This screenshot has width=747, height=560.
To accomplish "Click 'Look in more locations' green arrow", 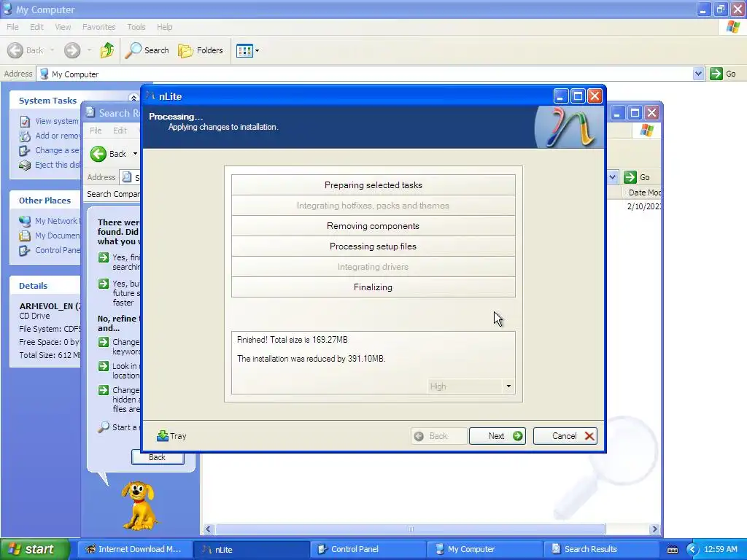I will click(104, 366).
